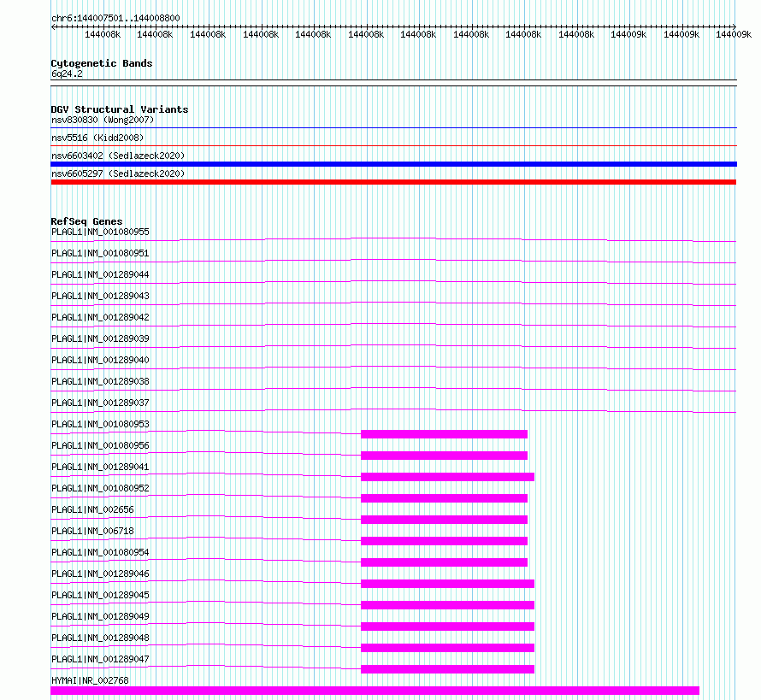Viewport: 761px width, 700px height.
Task: Click the first 144008k ruler label
Action: pyautogui.click(x=103, y=34)
